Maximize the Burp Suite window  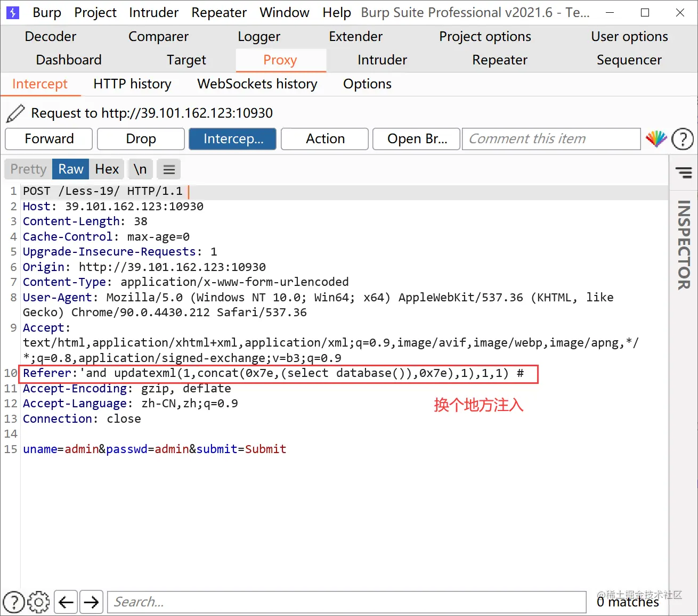pos(645,12)
